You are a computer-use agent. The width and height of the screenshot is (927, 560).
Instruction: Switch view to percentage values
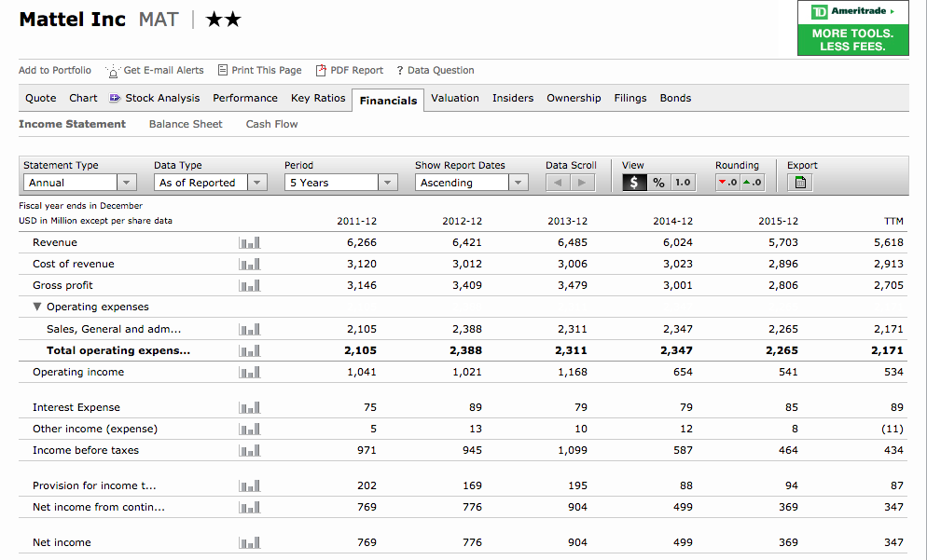(658, 183)
